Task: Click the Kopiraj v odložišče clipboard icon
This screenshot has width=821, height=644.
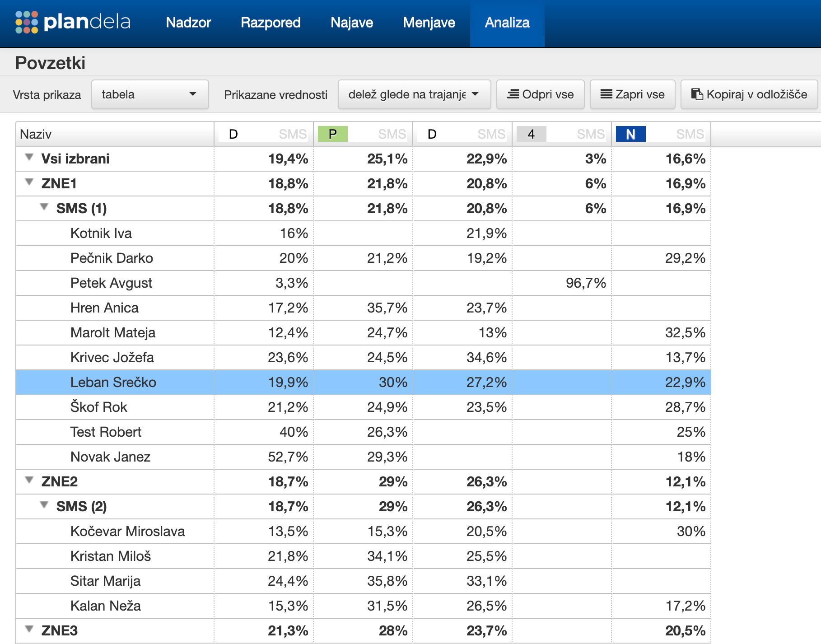Action: [697, 94]
